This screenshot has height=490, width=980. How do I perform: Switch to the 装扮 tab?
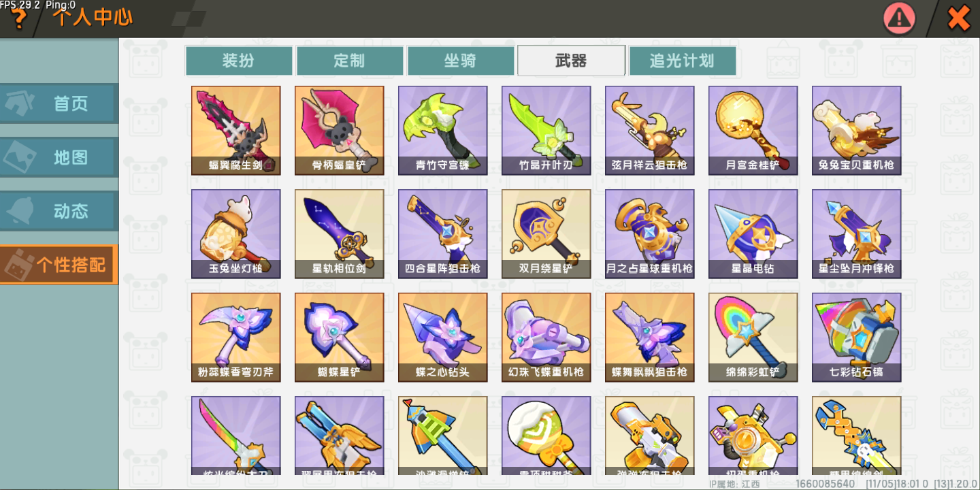(239, 61)
